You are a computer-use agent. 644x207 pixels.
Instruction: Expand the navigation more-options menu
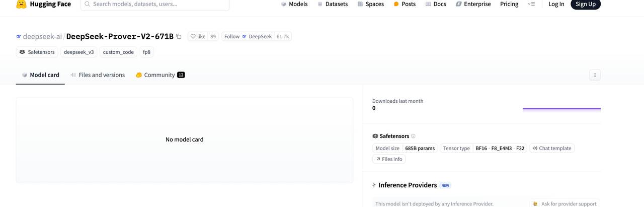point(531,4)
